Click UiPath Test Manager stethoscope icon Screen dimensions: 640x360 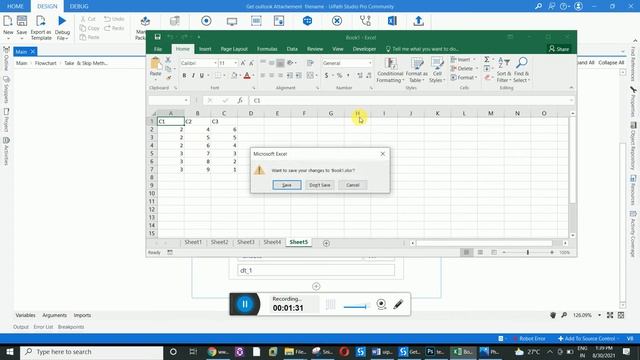click(365, 21)
